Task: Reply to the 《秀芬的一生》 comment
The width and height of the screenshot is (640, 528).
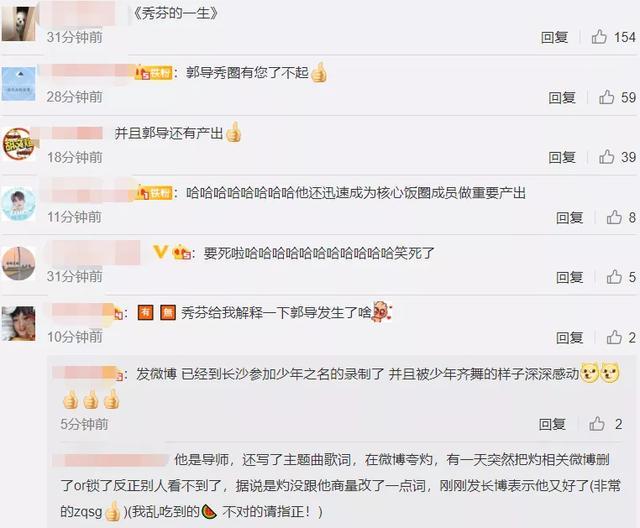Action: coord(554,37)
